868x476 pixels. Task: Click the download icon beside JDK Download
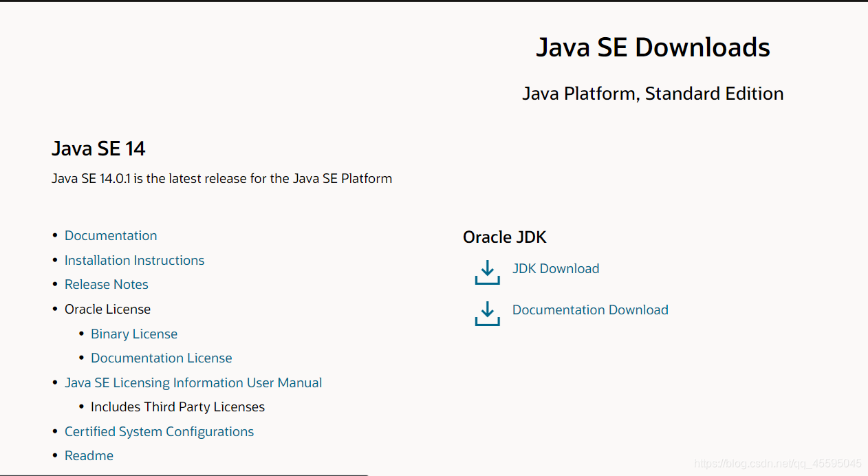[487, 272]
